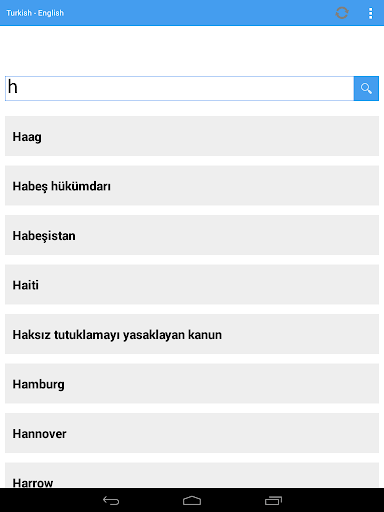The width and height of the screenshot is (384, 512).
Task: Tap the refresh/swap language icon
Action: 342,13
